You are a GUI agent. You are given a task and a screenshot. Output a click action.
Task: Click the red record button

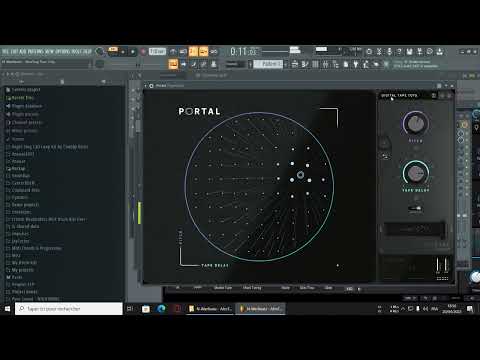point(143,52)
